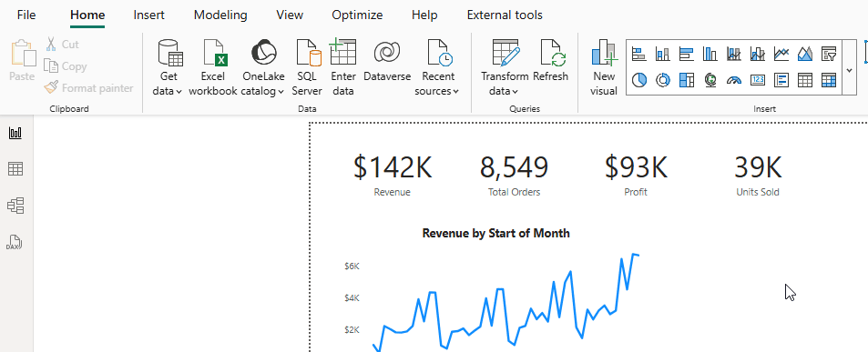Screen dimensions: 868x352
Task: Add a New visual to the report
Action: (604, 67)
